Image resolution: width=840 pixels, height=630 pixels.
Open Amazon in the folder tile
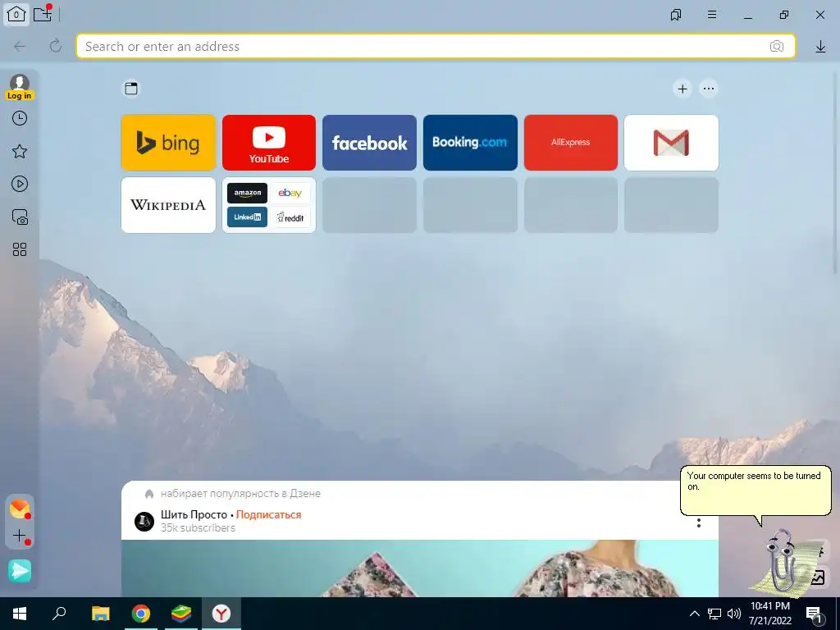(x=247, y=193)
